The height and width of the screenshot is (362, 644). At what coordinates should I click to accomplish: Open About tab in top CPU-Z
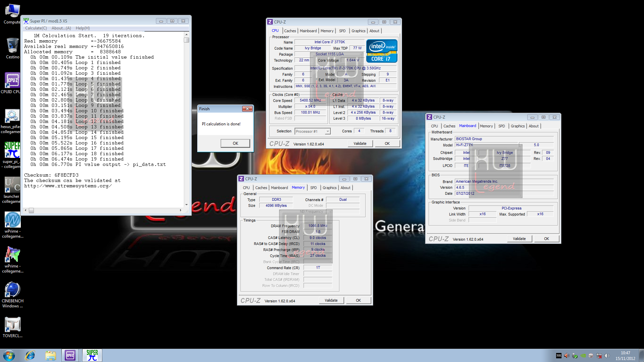click(x=374, y=31)
